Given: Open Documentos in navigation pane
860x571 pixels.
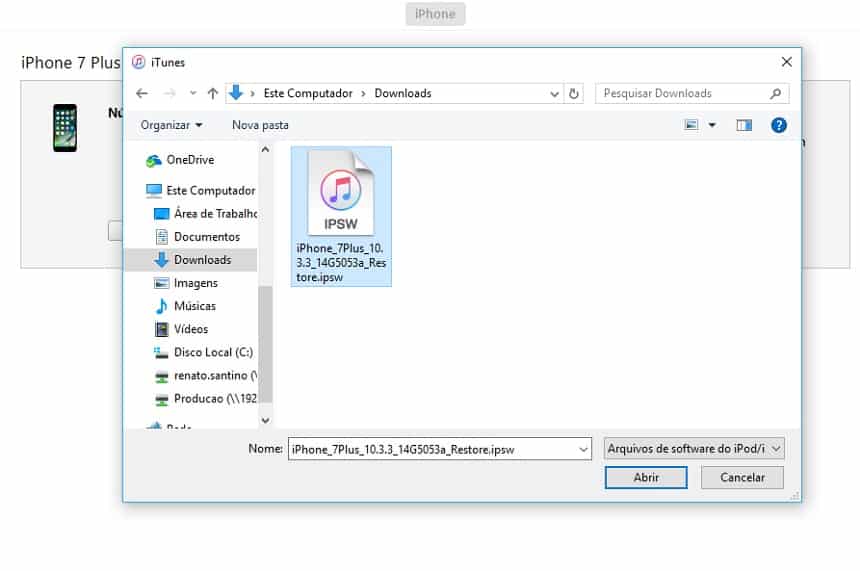Looking at the screenshot, I should 197,236.
